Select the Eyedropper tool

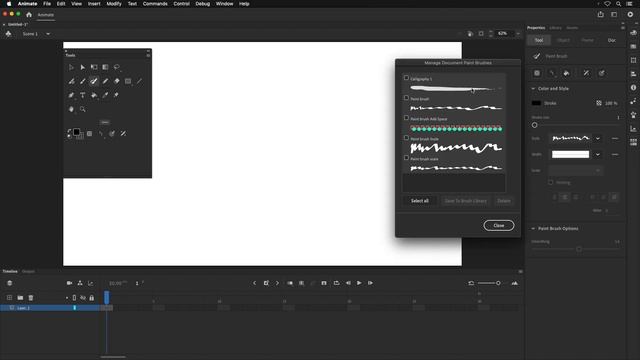click(x=105, y=95)
